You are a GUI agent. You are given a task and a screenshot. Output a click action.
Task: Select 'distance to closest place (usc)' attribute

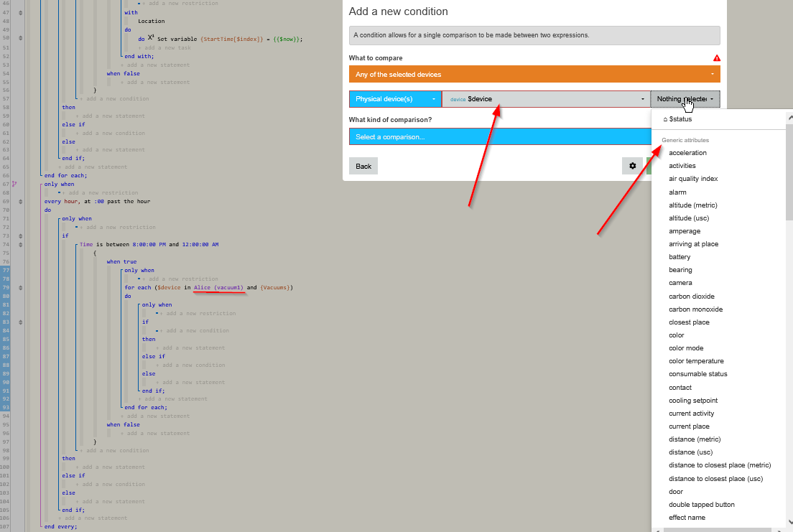[715, 478]
